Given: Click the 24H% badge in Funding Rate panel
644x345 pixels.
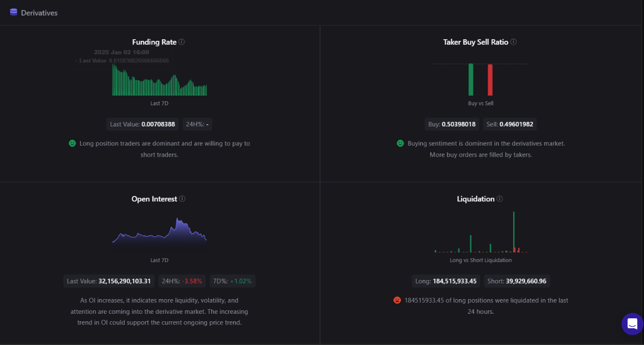Looking at the screenshot, I should (x=197, y=124).
